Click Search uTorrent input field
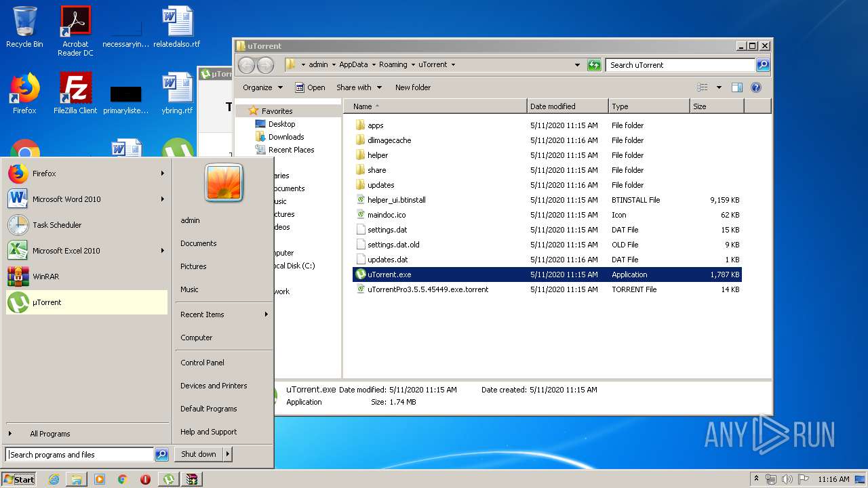This screenshot has height=488, width=868. pos(680,65)
